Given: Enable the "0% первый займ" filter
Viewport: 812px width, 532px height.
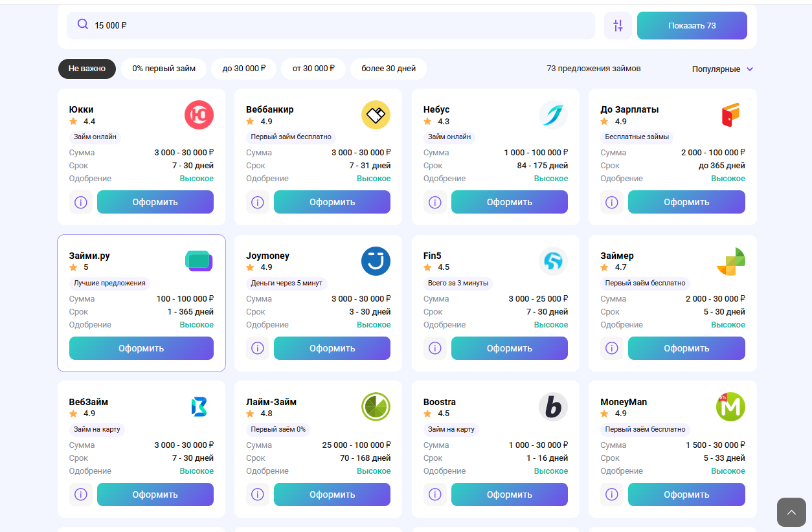Looking at the screenshot, I should 164,69.
